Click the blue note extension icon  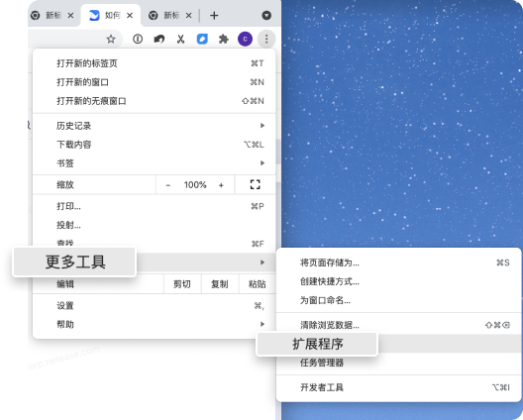202,39
